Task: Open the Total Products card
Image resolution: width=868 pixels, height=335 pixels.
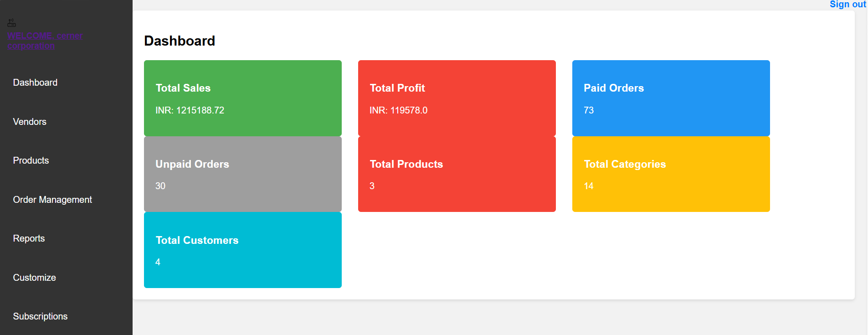Action: click(457, 174)
